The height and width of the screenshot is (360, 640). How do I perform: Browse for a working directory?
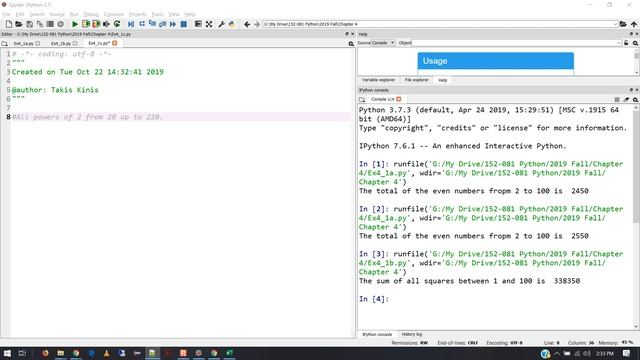tap(623, 24)
